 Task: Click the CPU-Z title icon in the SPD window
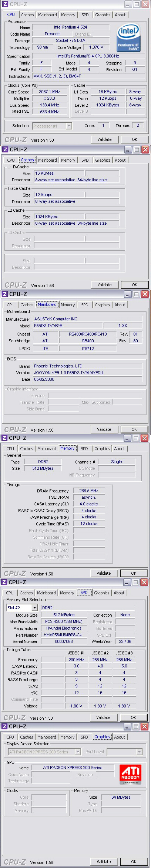[x=5, y=582]
